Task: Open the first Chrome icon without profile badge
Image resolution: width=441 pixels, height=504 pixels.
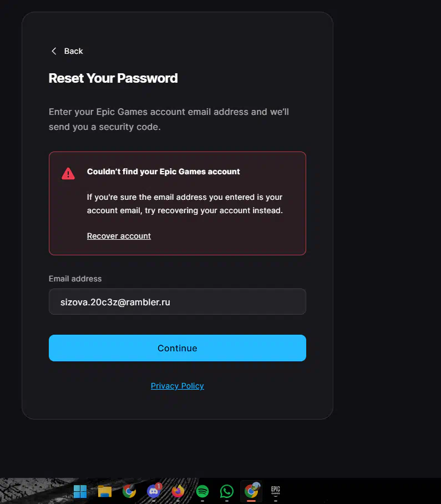Action: [129, 491]
